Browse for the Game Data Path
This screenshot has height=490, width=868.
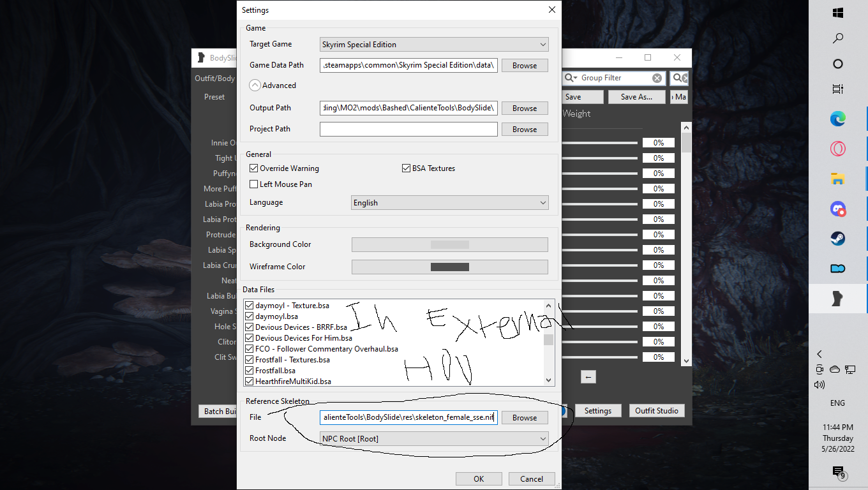point(525,66)
